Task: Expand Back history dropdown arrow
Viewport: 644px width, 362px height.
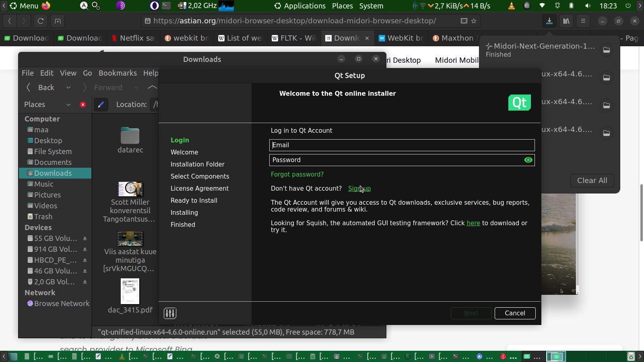Action: tap(68, 88)
